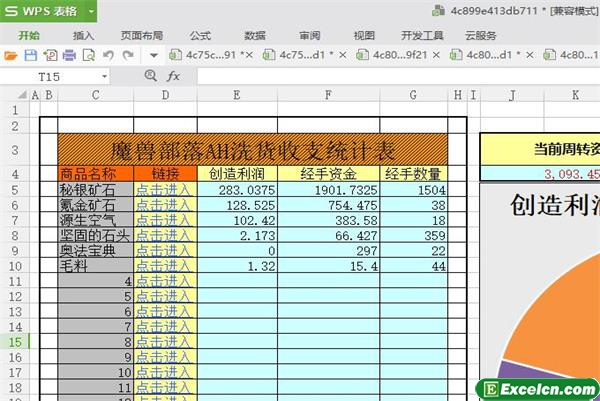This screenshot has height=401, width=600.
Task: Open the 页面布局 ribbon tab
Action: (142, 36)
